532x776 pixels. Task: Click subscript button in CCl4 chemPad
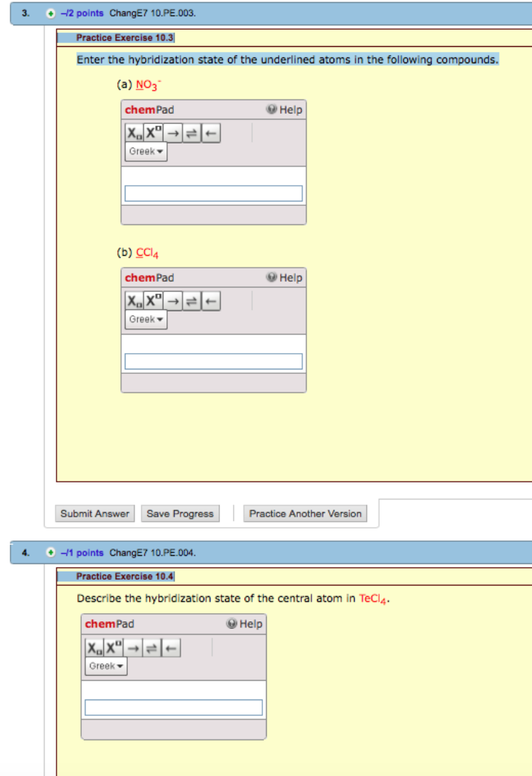pos(134,303)
